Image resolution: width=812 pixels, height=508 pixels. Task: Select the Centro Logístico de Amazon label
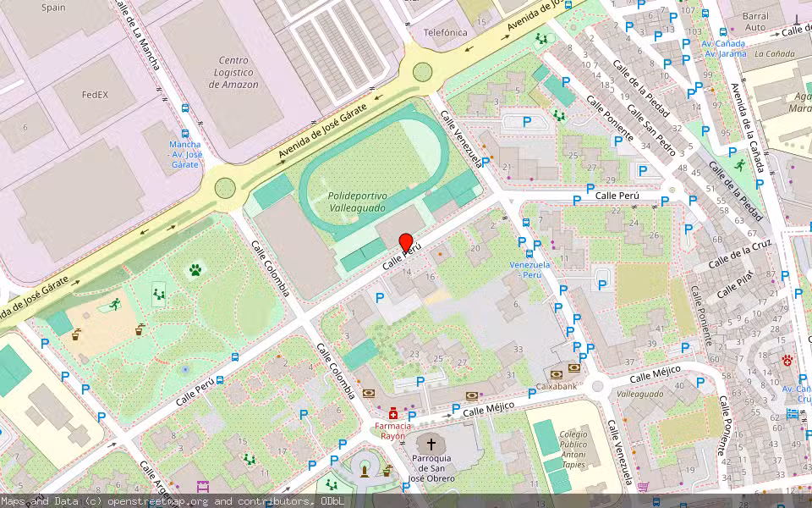pyautogui.click(x=233, y=73)
